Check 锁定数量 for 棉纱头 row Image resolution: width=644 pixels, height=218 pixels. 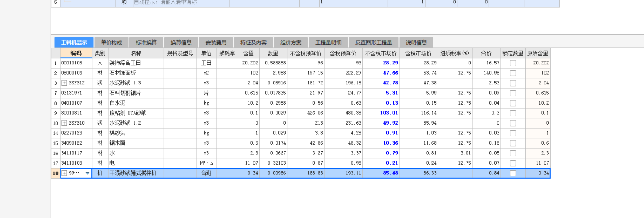coord(513,133)
